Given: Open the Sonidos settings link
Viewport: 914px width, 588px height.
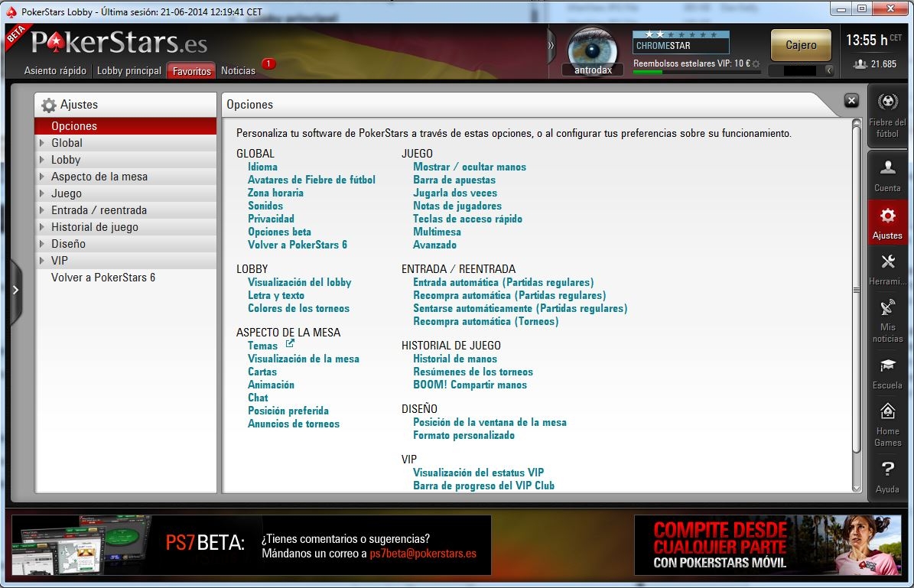Looking at the screenshot, I should [265, 205].
